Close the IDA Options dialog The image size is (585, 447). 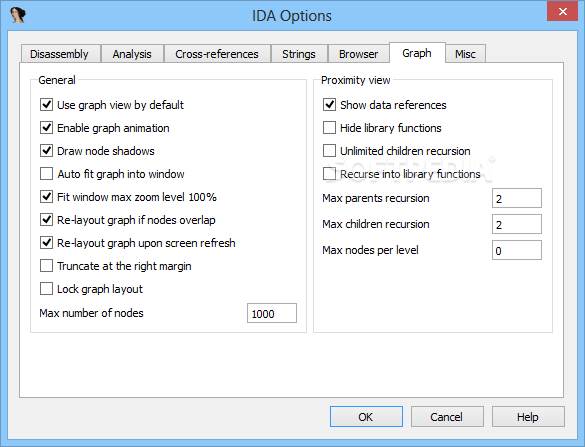562,12
